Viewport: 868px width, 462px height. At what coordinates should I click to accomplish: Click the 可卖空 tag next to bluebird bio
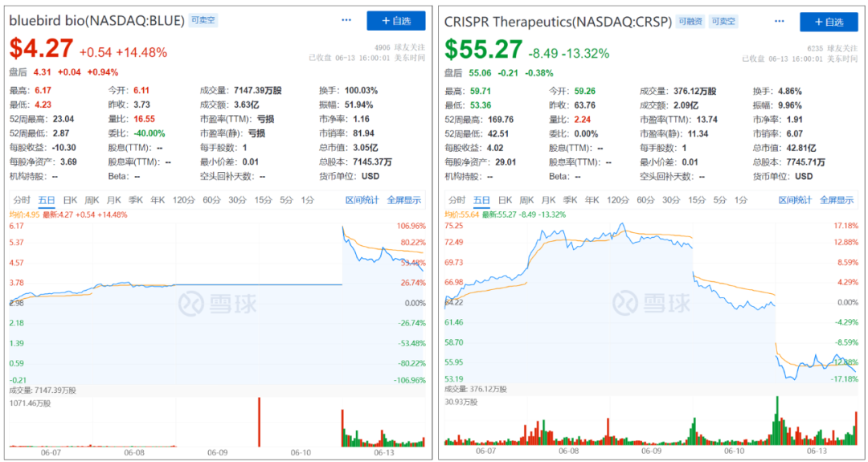(x=203, y=20)
